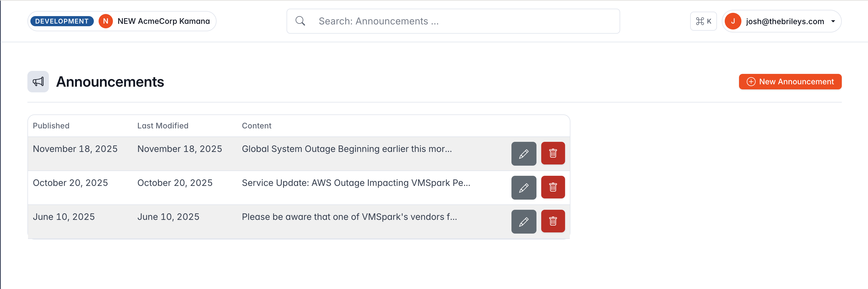
Task: Click the orange J user avatar
Action: click(x=733, y=21)
